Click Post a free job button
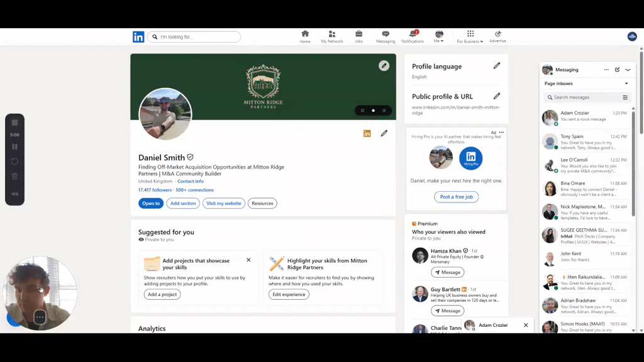This screenshot has width=644, height=362. (457, 197)
